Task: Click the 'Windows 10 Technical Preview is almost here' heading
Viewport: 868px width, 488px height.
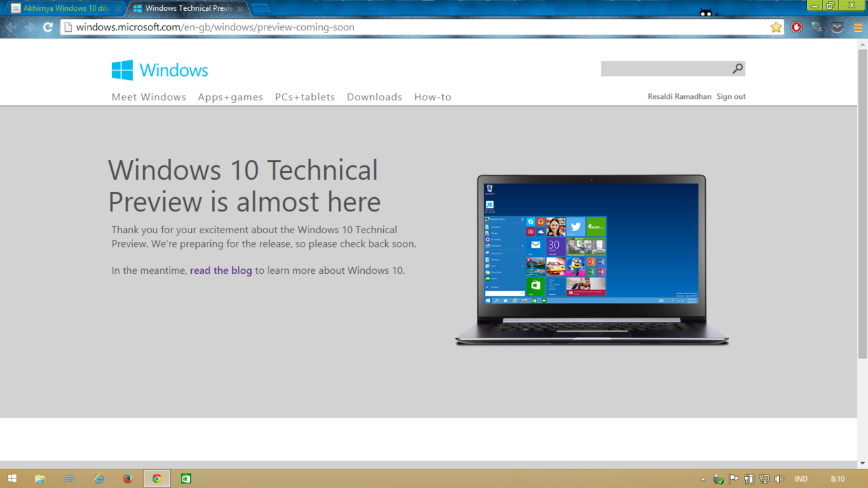Action: (x=244, y=186)
